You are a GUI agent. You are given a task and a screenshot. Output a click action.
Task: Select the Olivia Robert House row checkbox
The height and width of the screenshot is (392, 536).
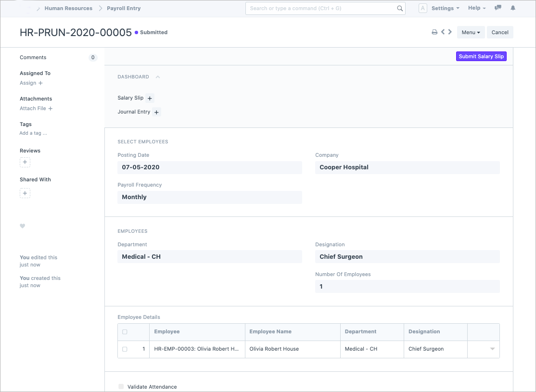[125, 349]
